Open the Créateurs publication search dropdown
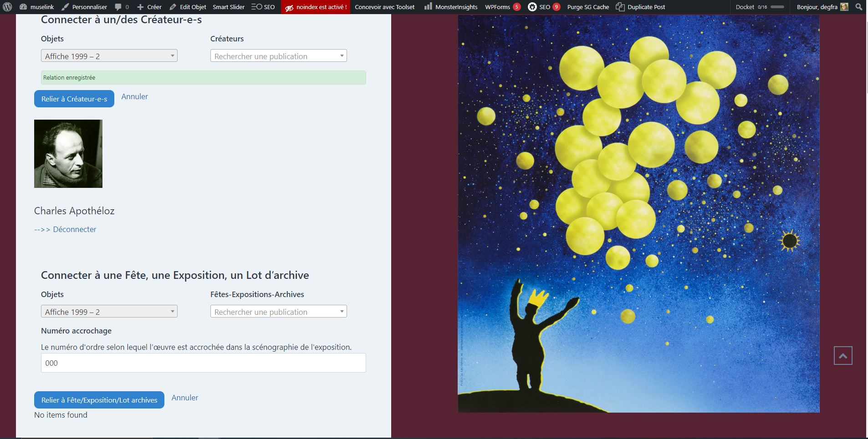This screenshot has width=868, height=439. pyautogui.click(x=279, y=56)
